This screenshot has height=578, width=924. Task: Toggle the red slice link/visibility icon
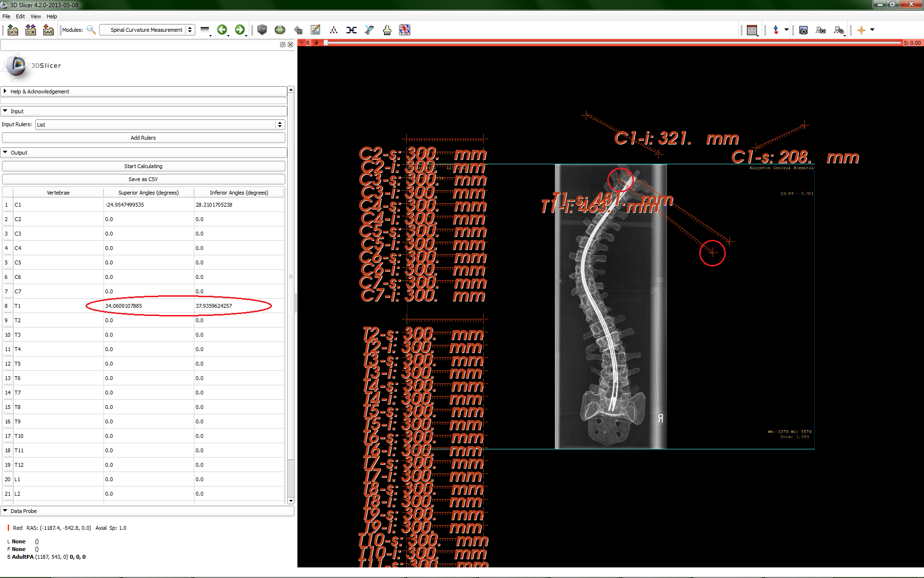(x=316, y=43)
